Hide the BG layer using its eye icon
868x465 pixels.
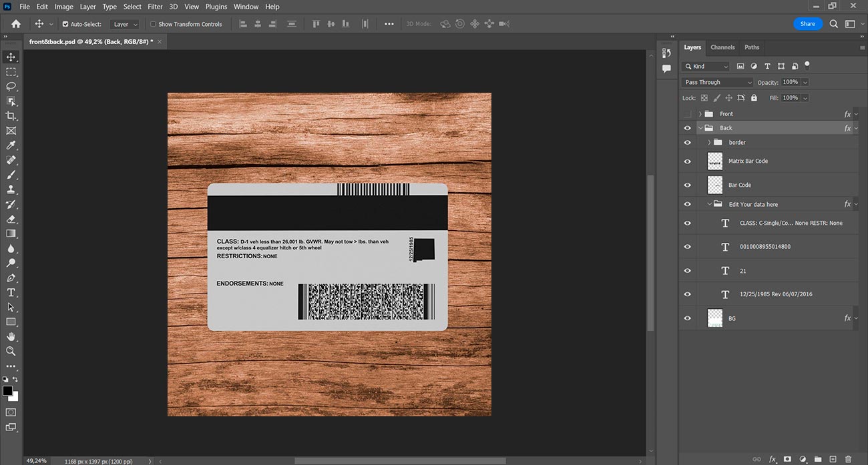(687, 318)
